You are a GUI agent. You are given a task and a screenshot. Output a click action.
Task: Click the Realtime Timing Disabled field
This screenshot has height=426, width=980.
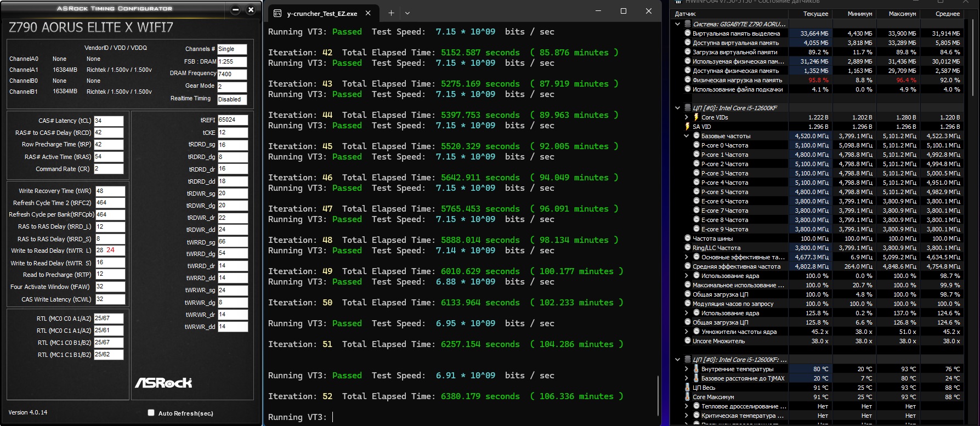point(232,99)
